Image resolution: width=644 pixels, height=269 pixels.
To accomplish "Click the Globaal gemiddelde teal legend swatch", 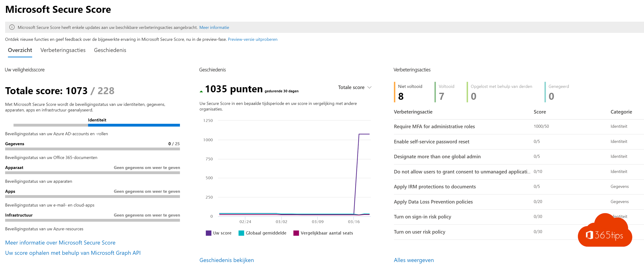I will [241, 233].
